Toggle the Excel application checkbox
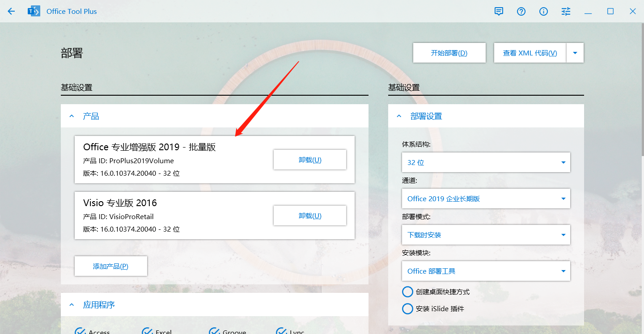644x334 pixels. 148,331
